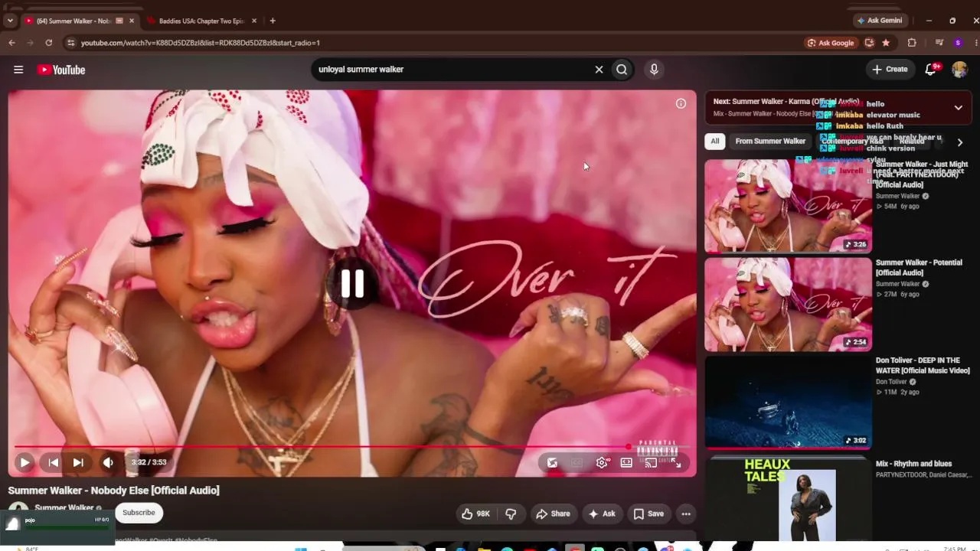This screenshot has height=551, width=980.
Task: Click the video progress bar scrubber
Action: [629, 447]
